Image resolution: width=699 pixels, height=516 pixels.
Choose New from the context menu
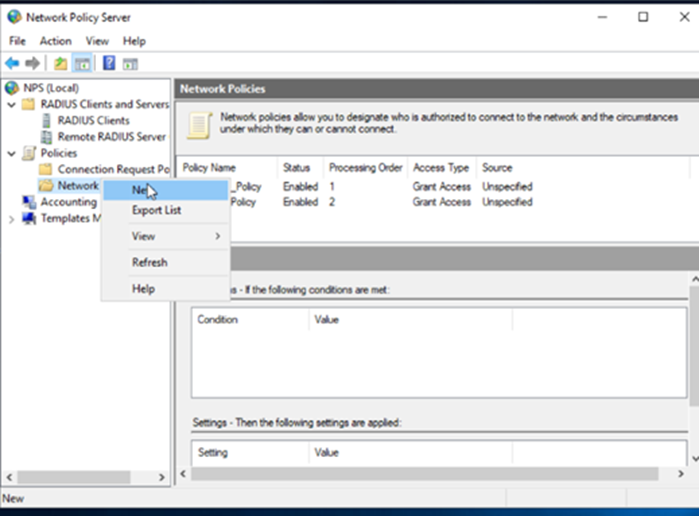165,190
